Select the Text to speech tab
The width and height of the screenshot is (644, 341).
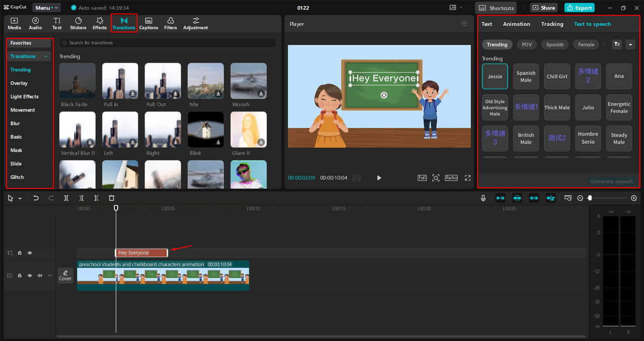593,24
